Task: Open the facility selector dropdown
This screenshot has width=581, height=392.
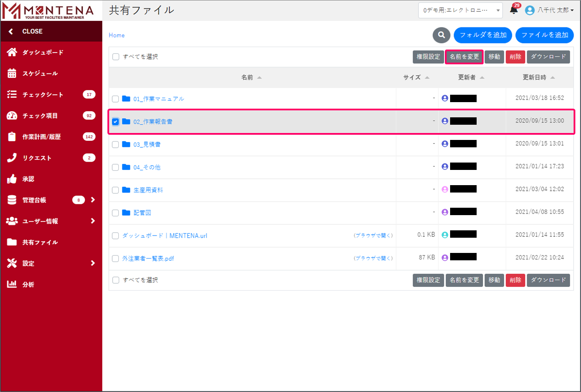Action: click(460, 10)
